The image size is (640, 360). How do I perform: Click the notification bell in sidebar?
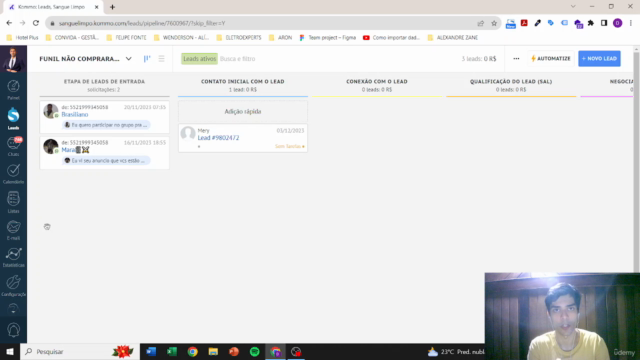coord(13,330)
